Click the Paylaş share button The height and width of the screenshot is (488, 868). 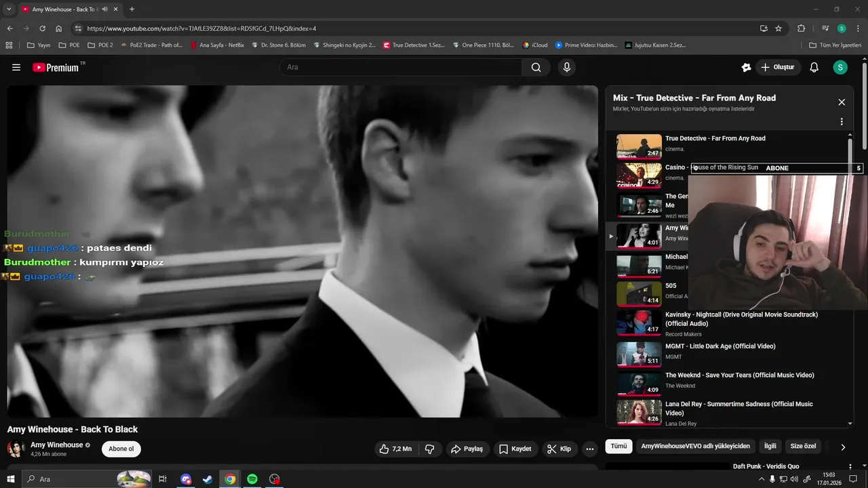(467, 449)
